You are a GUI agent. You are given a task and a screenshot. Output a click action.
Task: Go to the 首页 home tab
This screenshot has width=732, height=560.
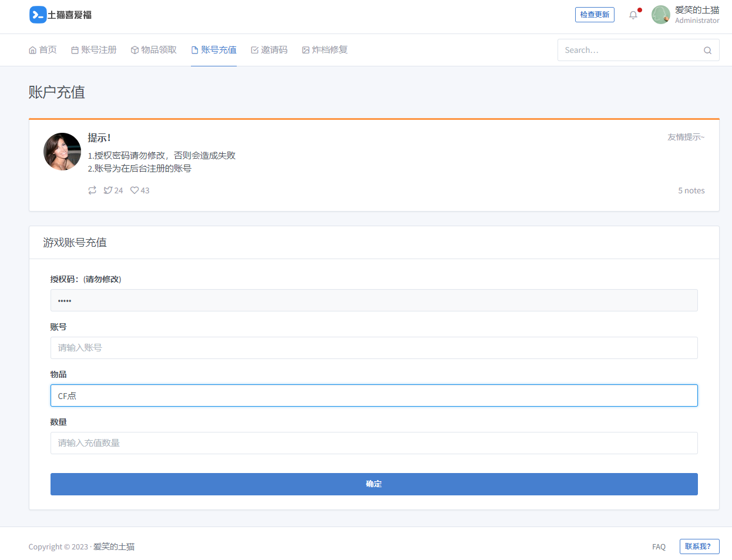pos(43,50)
